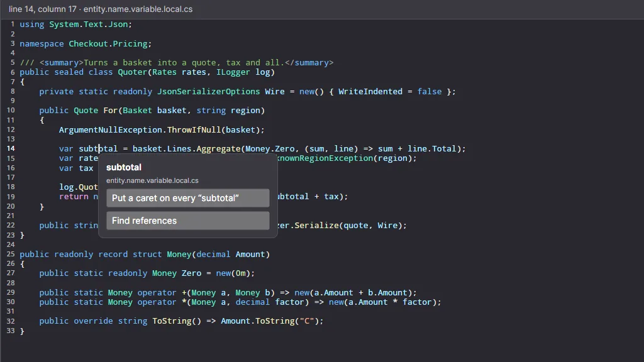
Task: Click "subtotal" variable on line 14
Action: point(98,148)
